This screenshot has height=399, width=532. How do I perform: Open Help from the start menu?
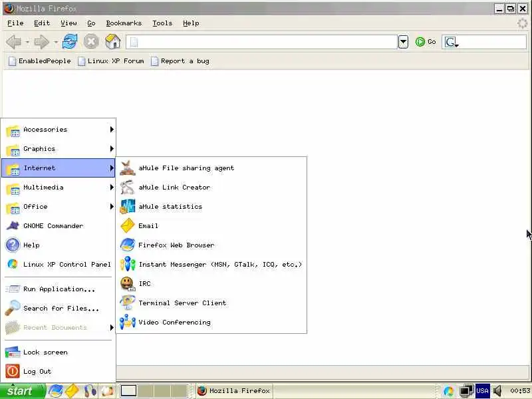click(x=59, y=245)
